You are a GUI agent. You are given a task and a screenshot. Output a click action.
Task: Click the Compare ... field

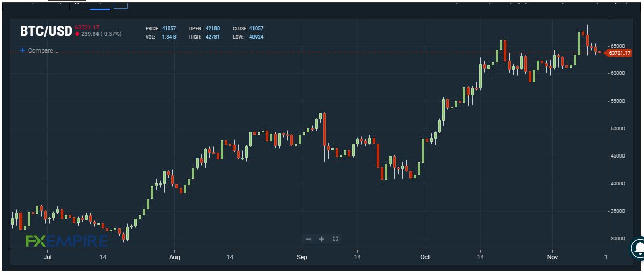click(x=43, y=51)
